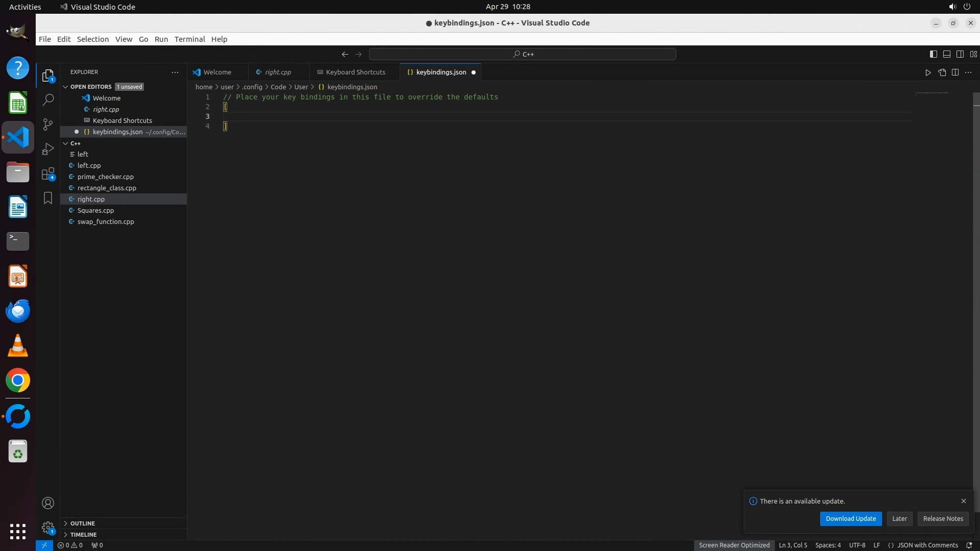The width and height of the screenshot is (980, 551).
Task: Open Run and Debug view
Action: tap(48, 149)
